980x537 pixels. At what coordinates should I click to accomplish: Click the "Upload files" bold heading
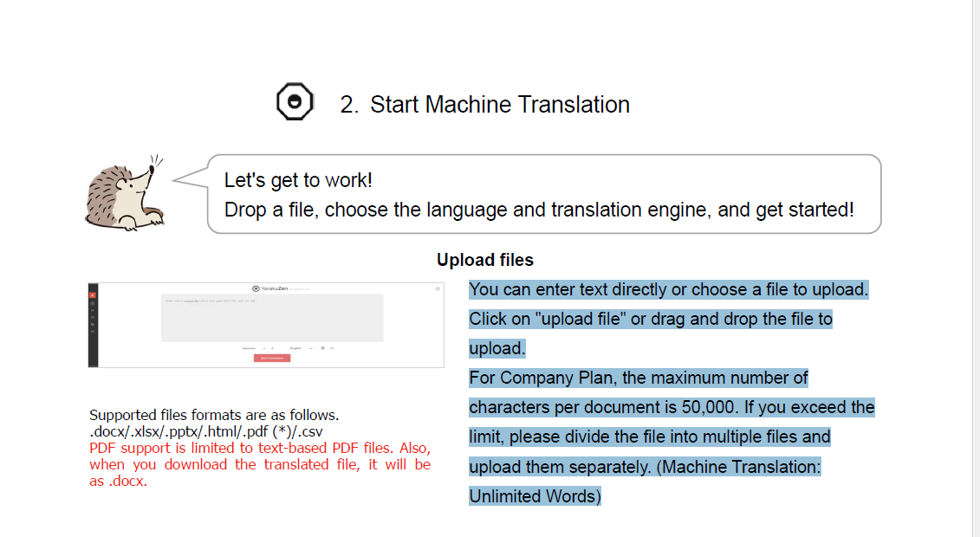(x=485, y=260)
